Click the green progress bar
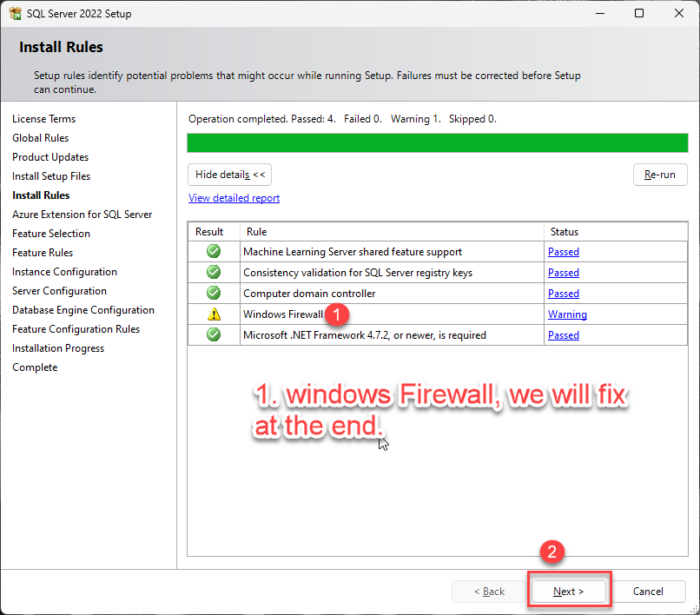This screenshot has height=615, width=700. point(437,143)
